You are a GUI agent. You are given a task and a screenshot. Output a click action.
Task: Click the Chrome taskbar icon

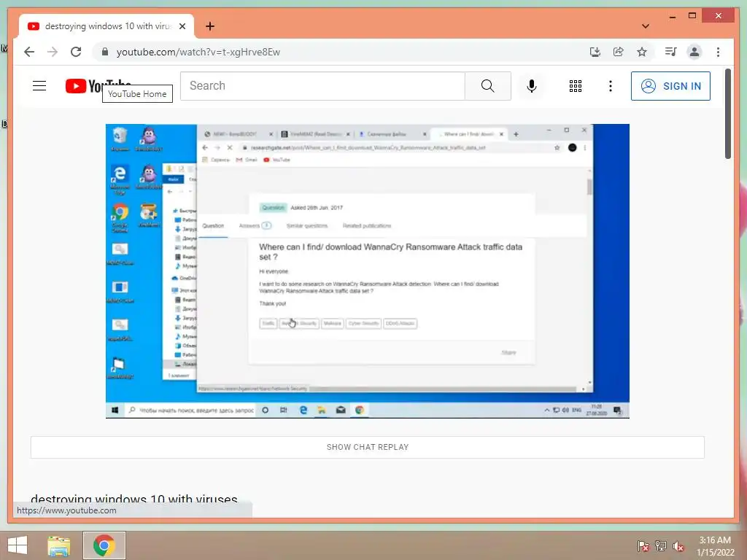pyautogui.click(x=104, y=545)
